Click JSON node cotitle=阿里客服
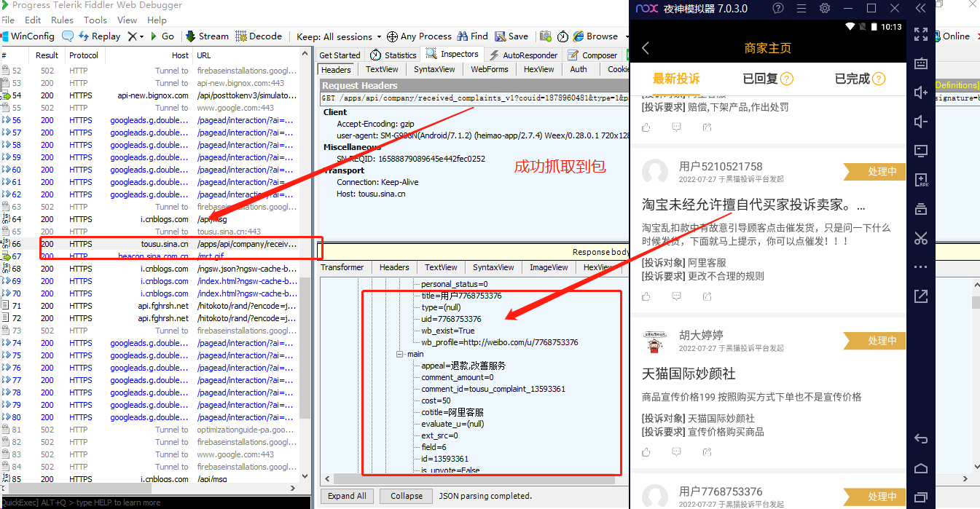Viewport: 980px width, 509px height. pos(452,412)
